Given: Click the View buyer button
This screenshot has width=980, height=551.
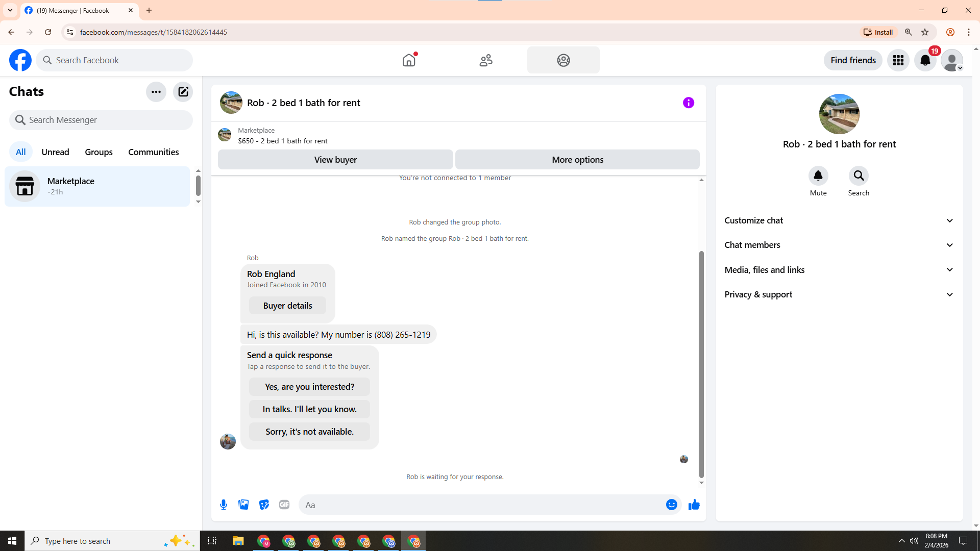Looking at the screenshot, I should coord(335,160).
